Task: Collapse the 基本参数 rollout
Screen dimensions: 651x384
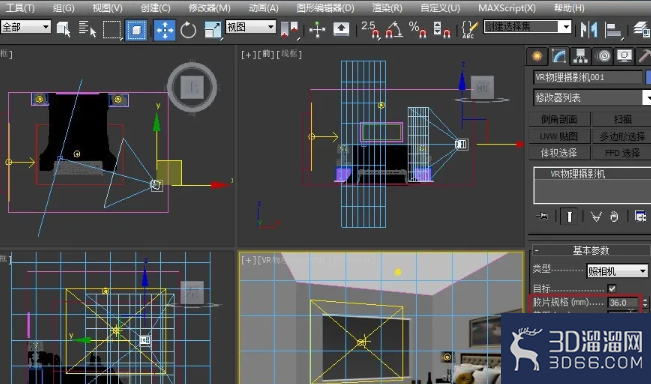Action: pyautogui.click(x=591, y=250)
